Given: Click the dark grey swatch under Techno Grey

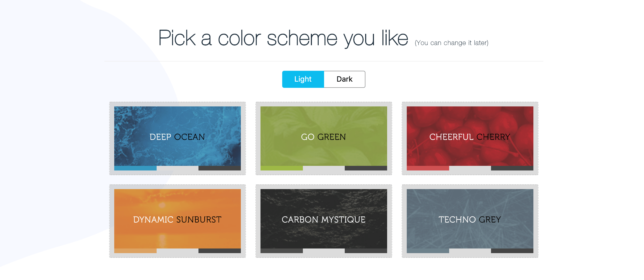Looking at the screenshot, I should point(512,251).
